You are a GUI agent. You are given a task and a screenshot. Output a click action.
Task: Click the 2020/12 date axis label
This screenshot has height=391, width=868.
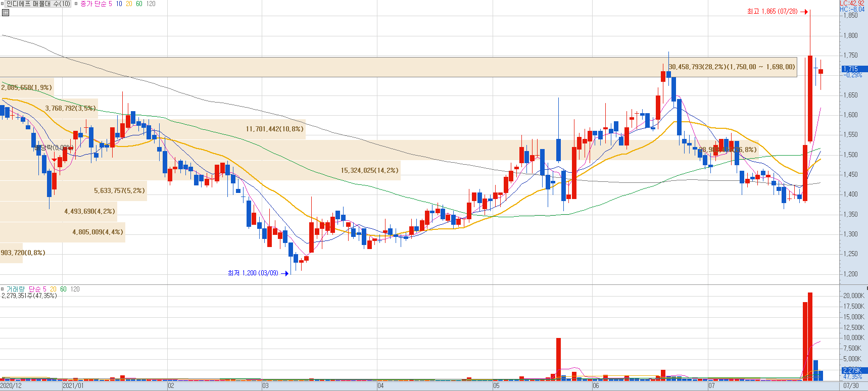pyautogui.click(x=11, y=385)
